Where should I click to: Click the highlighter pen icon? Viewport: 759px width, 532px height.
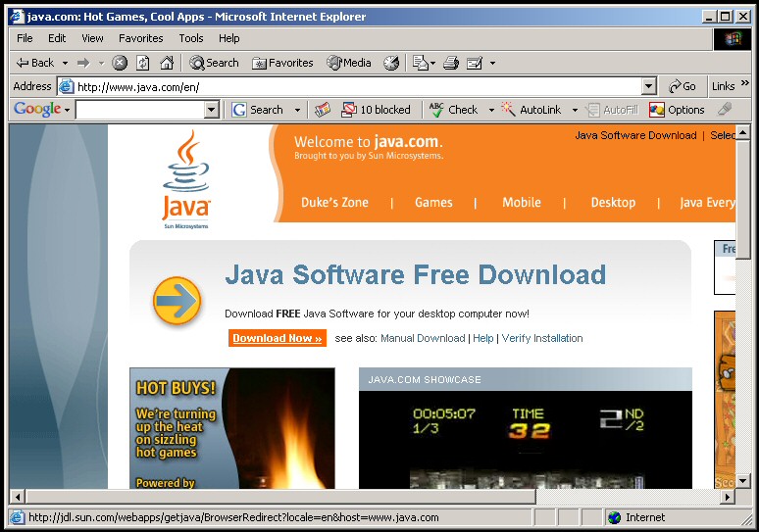coord(725,109)
